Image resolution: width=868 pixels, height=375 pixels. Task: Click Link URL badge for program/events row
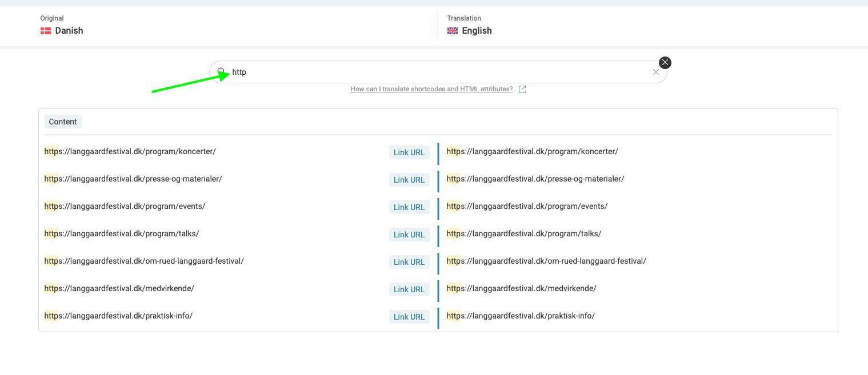(x=409, y=207)
